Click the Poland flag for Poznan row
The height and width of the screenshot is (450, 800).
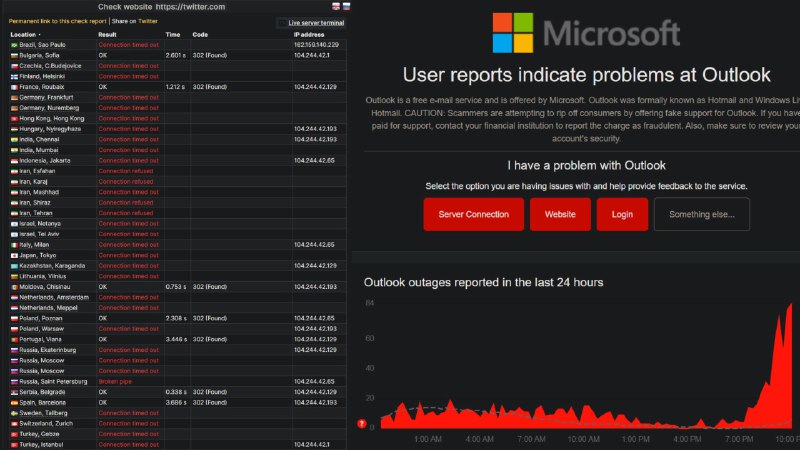[x=14, y=318]
